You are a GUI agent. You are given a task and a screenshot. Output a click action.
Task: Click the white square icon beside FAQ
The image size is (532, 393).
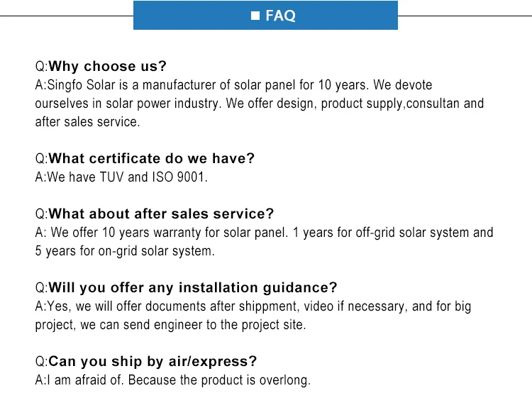coord(255,16)
